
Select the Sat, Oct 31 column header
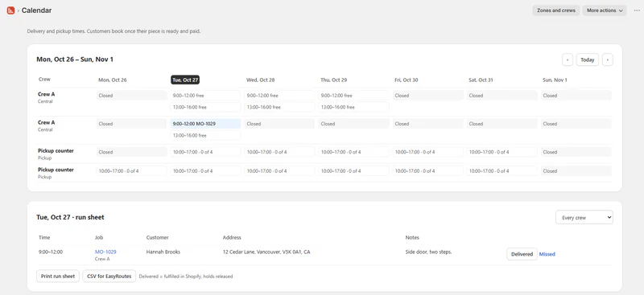pos(481,80)
